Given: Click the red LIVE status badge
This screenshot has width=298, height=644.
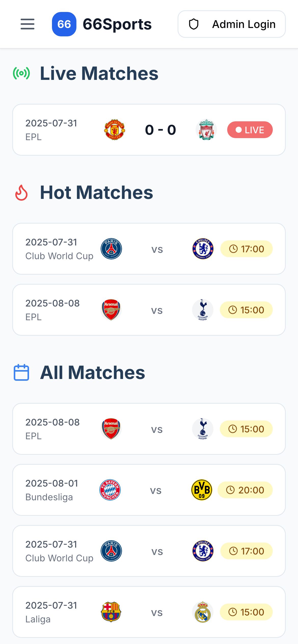Looking at the screenshot, I should pos(250,130).
